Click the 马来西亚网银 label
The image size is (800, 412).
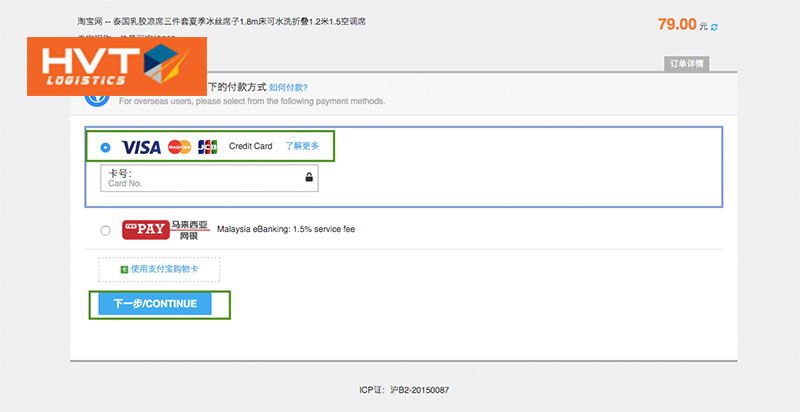pos(189,229)
